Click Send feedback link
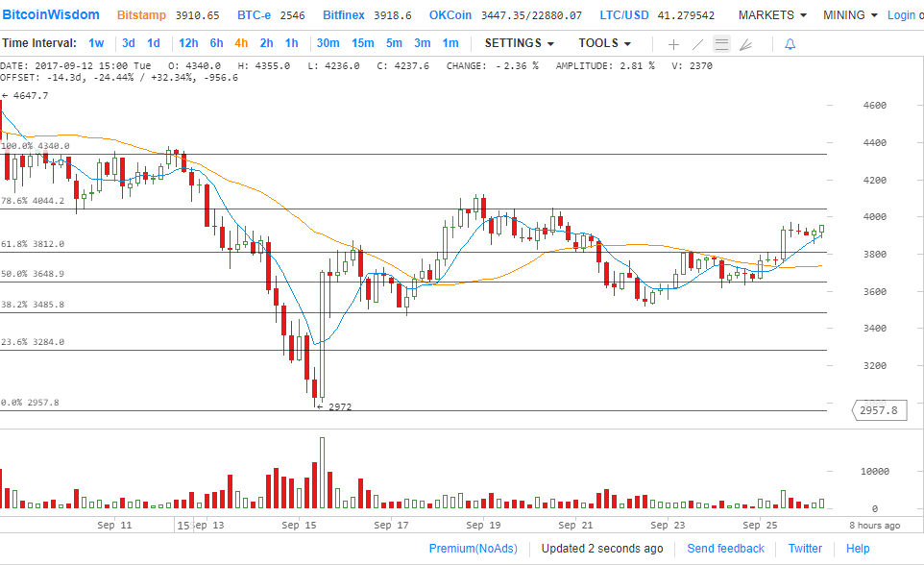Image resolution: width=924 pixels, height=565 pixels. 725,549
